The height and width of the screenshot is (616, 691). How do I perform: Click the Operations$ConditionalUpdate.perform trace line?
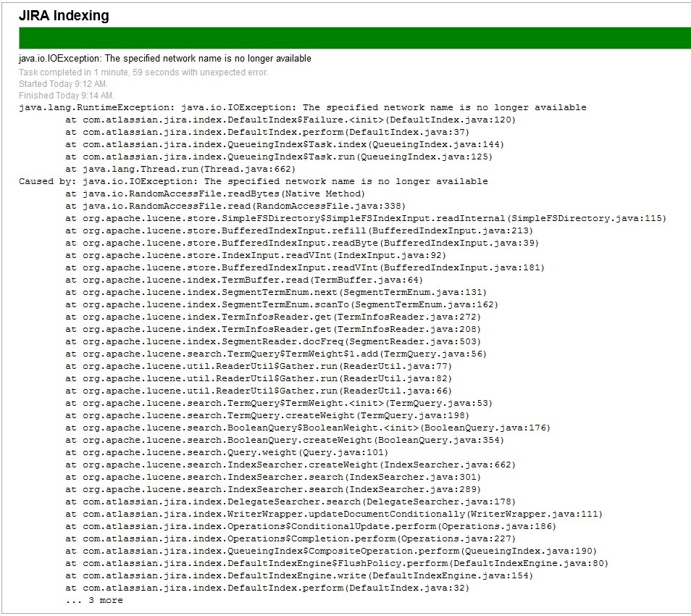[311, 527]
